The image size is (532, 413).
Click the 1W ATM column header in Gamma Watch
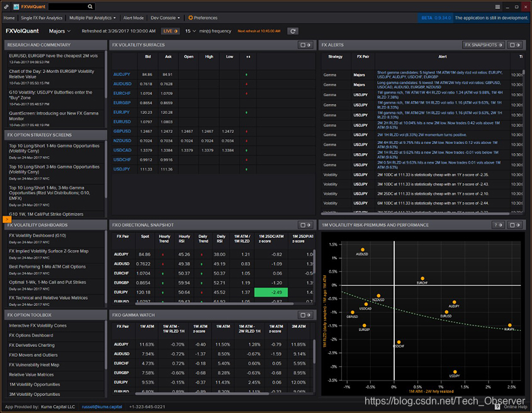coord(147,327)
